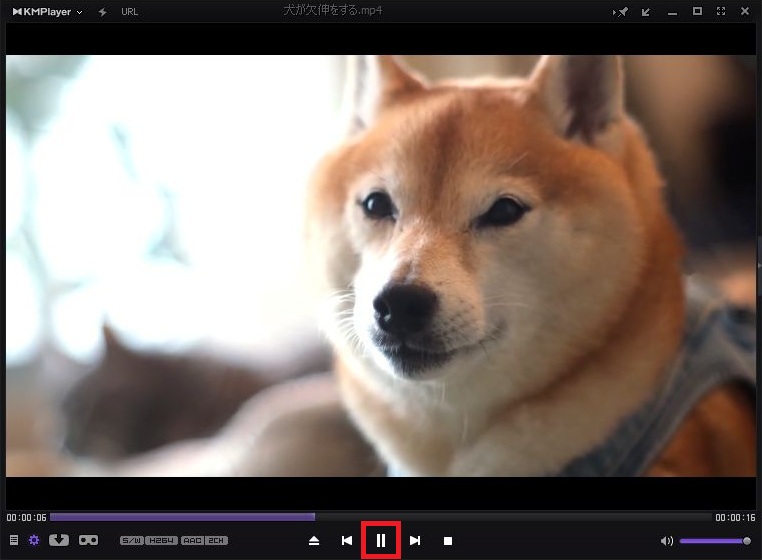Viewport: 762px width, 560px height.
Task: Click the H264 video codec badge
Action: pos(161,540)
